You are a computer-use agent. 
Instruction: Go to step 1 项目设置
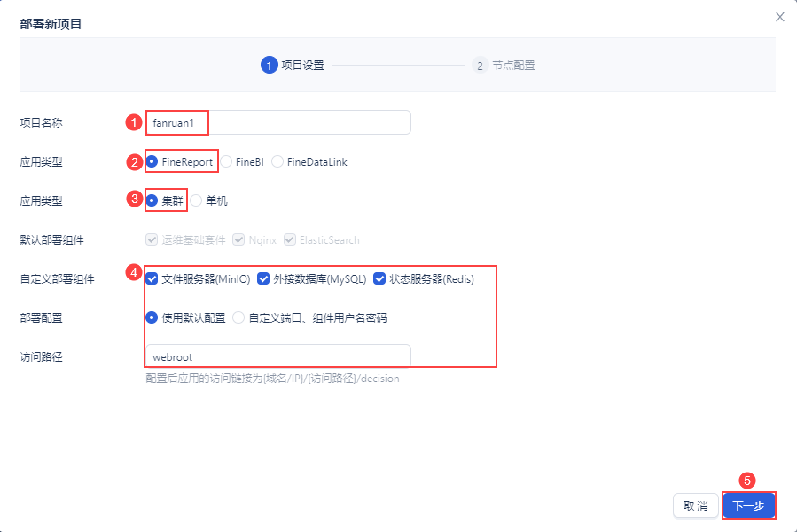coord(293,65)
